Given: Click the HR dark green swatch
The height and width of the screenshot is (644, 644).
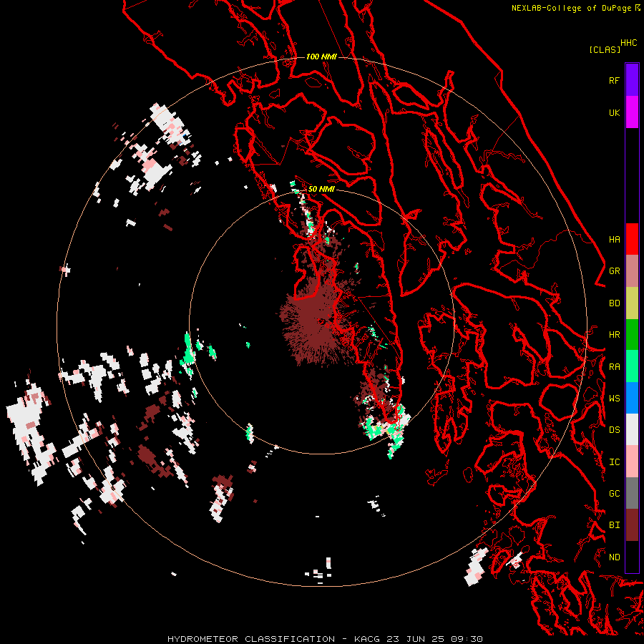Looking at the screenshot, I should (632, 335).
